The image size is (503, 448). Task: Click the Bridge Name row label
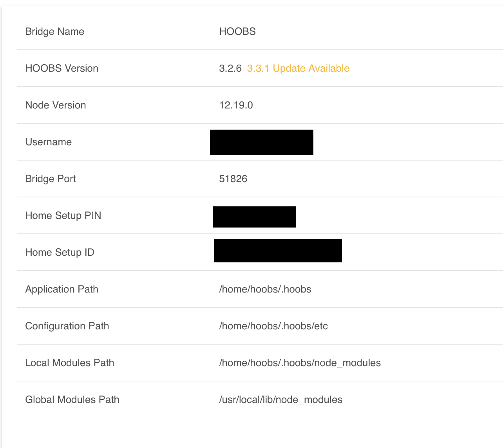(x=54, y=31)
